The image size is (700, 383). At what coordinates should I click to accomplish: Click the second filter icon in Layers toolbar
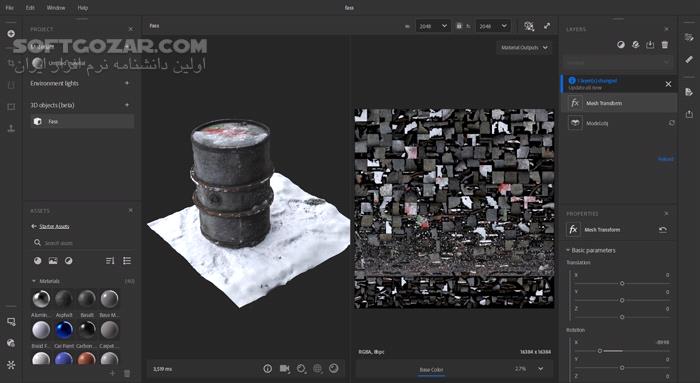pos(636,45)
